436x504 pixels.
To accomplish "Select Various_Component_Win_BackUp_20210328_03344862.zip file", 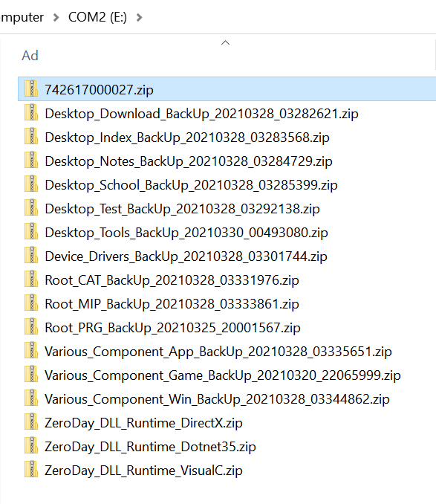I will [217, 399].
